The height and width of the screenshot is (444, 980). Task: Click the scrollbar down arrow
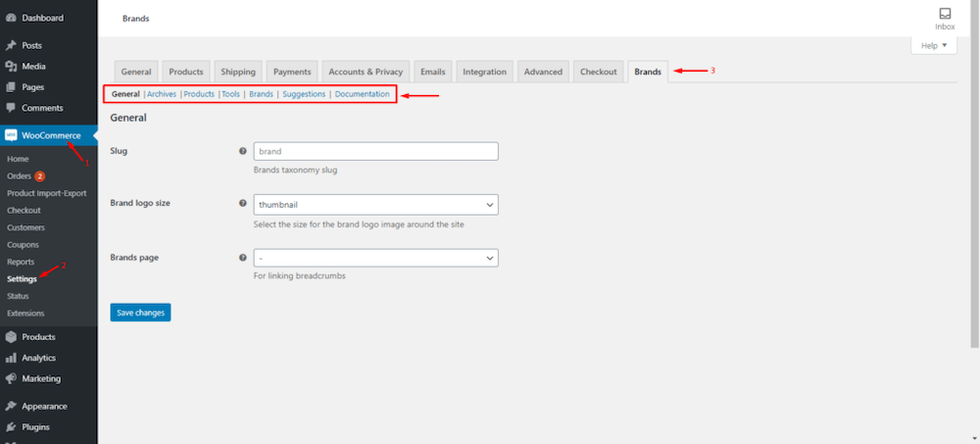(x=976, y=439)
